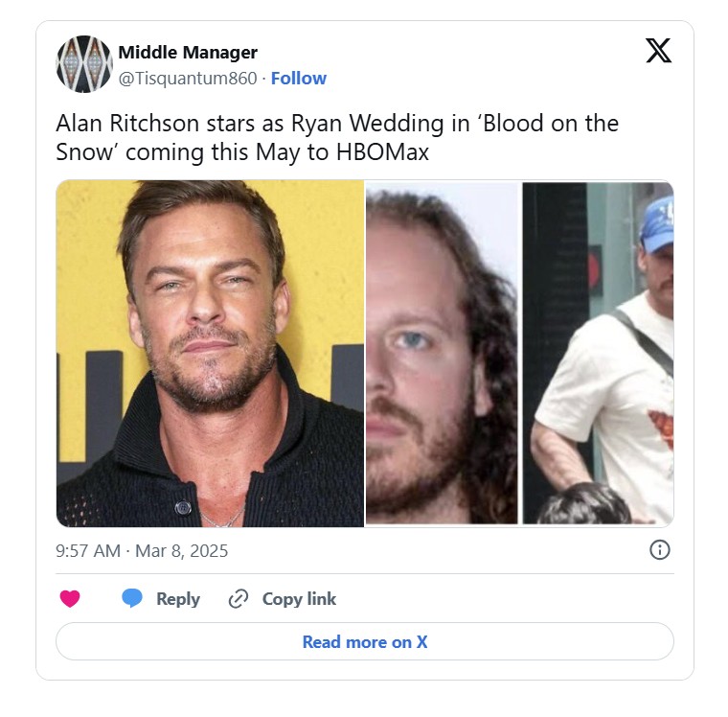Open the right photo with blue cap
Viewport: 728px width, 717px height.
point(598,353)
